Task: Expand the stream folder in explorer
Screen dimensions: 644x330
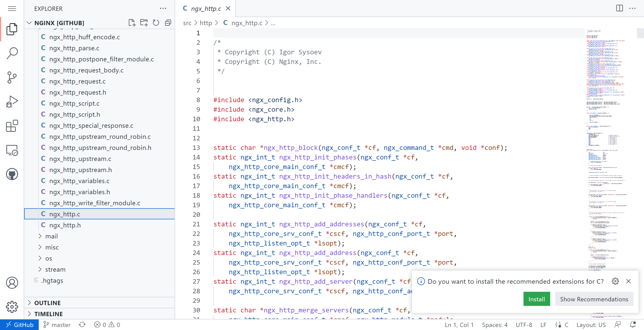Action: pos(55,269)
